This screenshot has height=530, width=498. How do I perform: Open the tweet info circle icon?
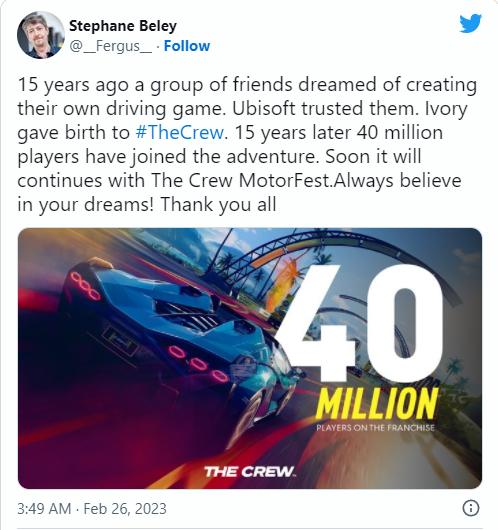point(471,508)
